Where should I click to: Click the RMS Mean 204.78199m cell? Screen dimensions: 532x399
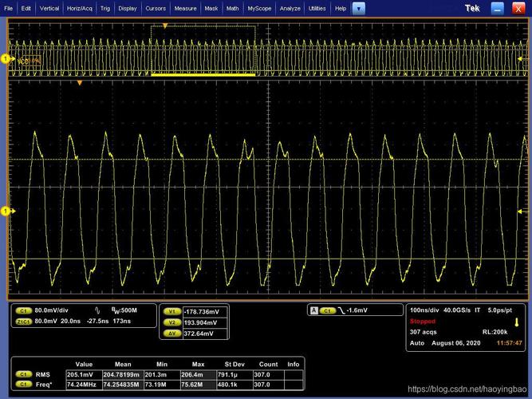(x=123, y=374)
